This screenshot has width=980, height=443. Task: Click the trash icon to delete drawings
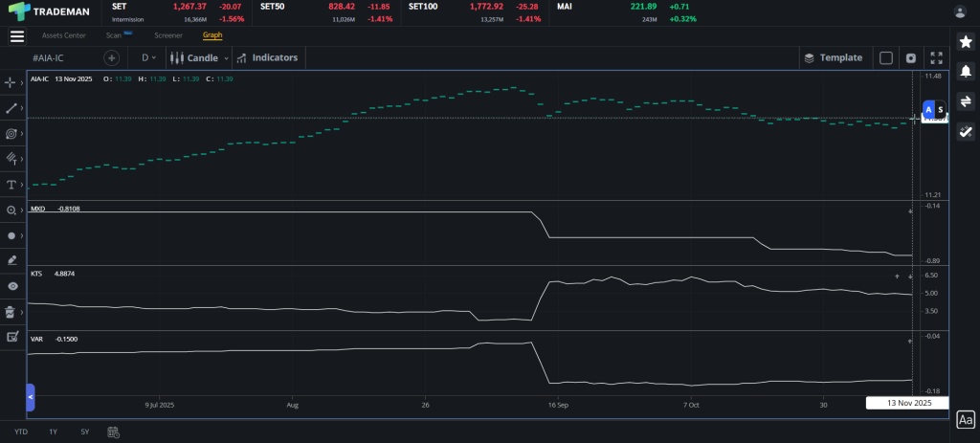11,311
